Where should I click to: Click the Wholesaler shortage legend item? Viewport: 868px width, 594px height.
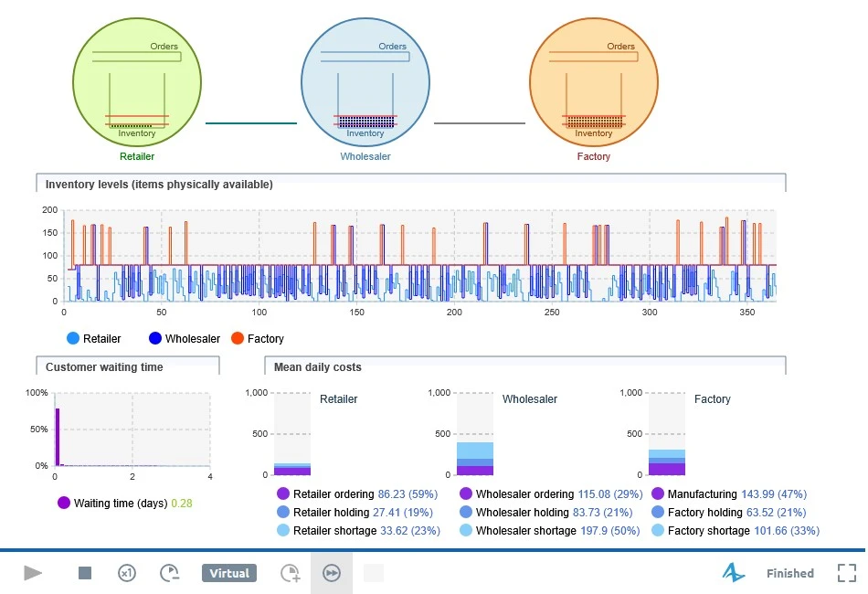pos(550,530)
